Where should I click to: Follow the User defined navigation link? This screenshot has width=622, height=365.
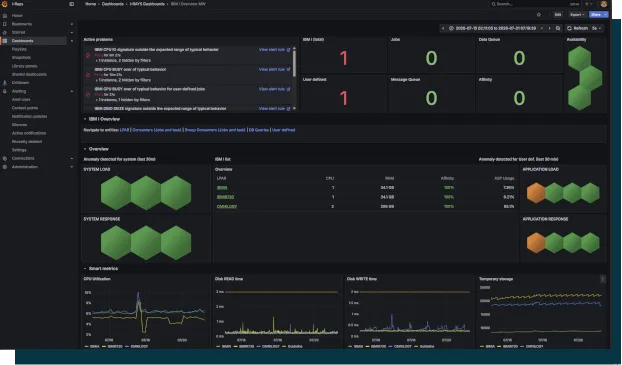[x=283, y=130]
